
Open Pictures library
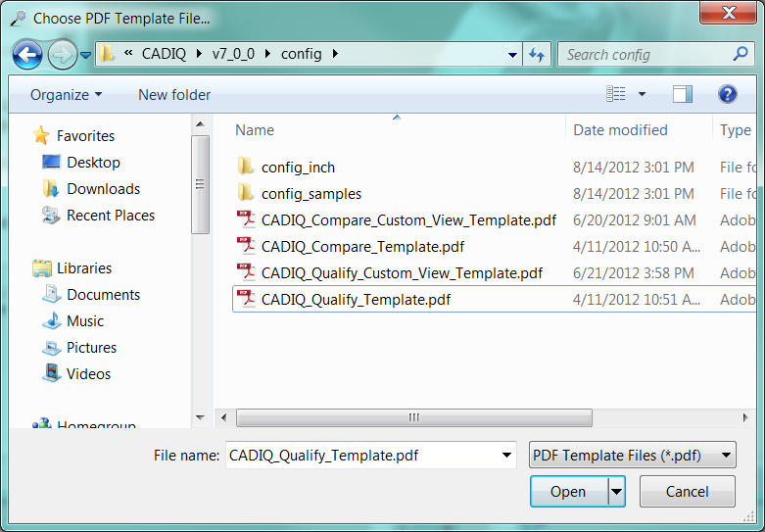pyautogui.click(x=91, y=347)
